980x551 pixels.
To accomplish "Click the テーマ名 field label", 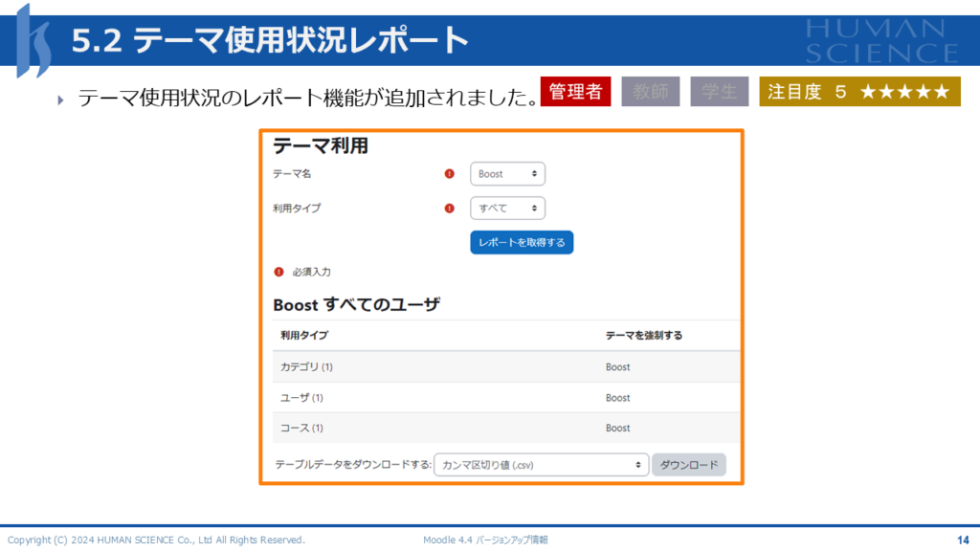I will [x=292, y=174].
